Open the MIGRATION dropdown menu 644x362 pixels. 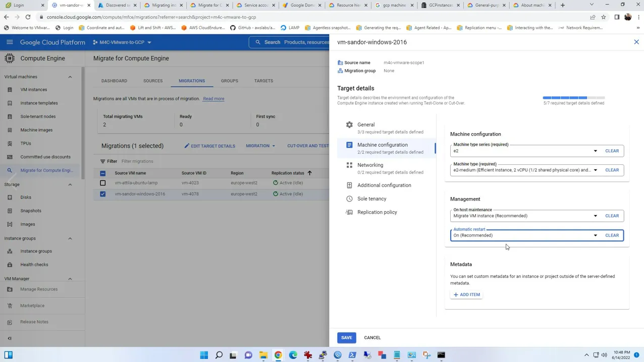260,146
